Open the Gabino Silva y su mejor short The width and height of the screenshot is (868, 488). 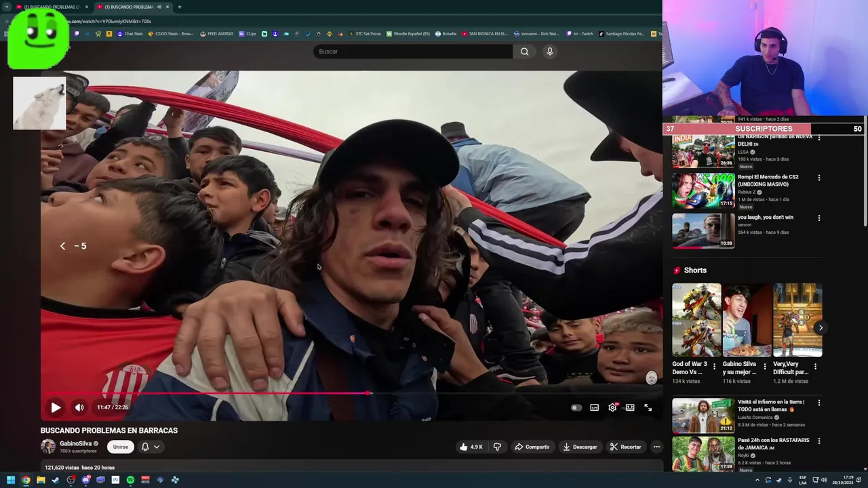coord(747,320)
